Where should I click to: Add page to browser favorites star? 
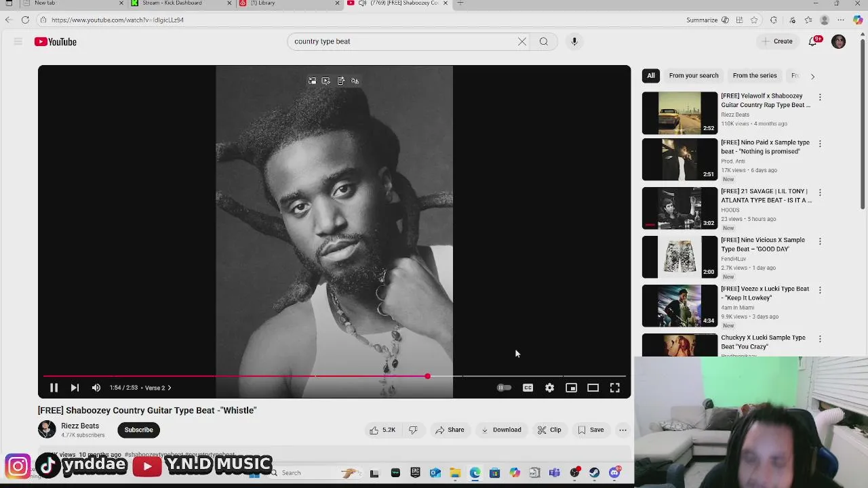click(753, 20)
